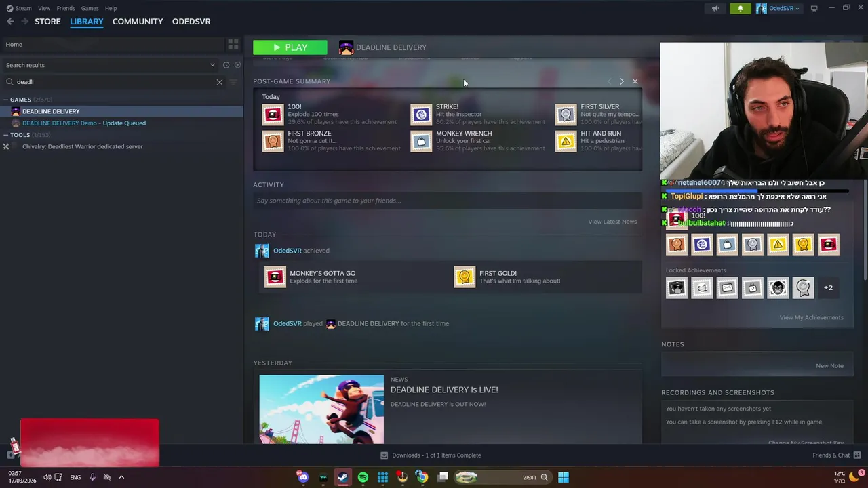The width and height of the screenshot is (868, 488).
Task: Open Discord from the taskbar
Action: [x=303, y=477]
